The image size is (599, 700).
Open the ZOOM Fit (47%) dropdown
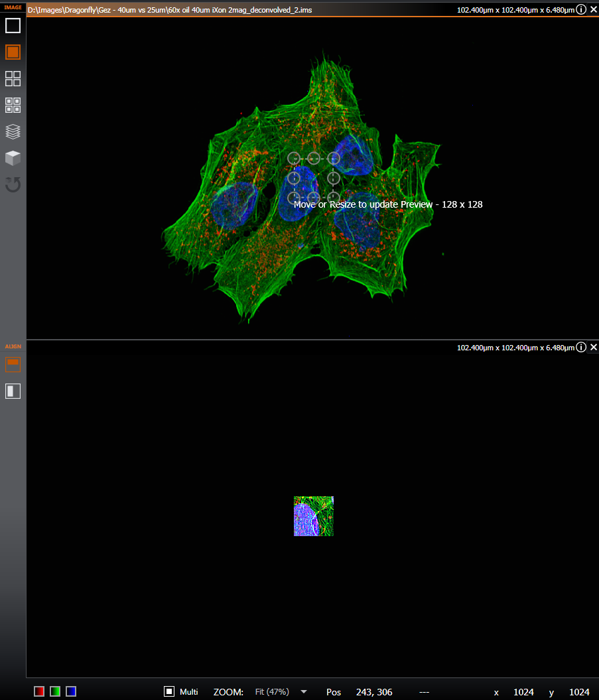(272, 692)
